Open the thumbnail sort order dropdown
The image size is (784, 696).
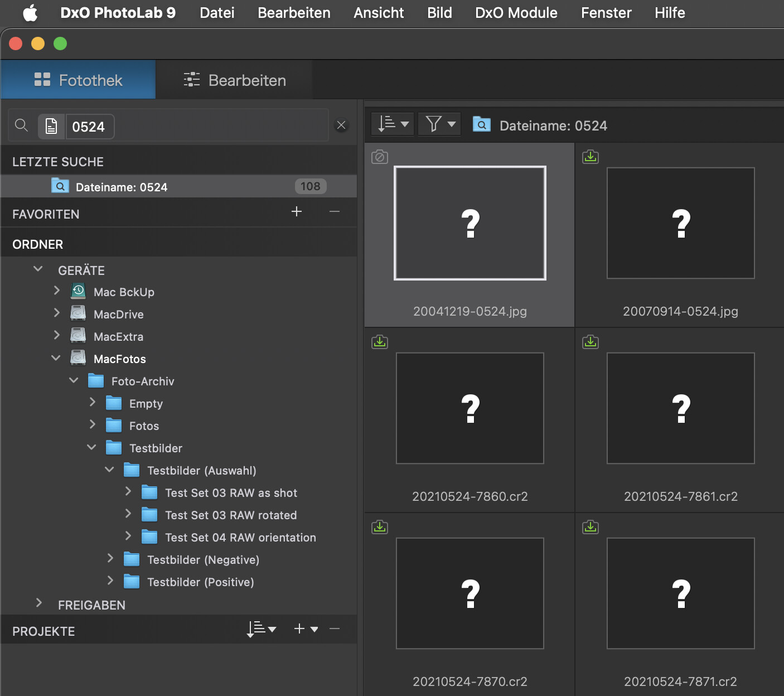tap(393, 124)
